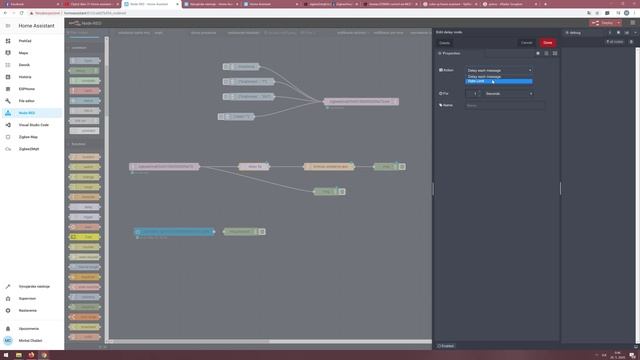Open the História sidebar item
The image size is (640, 360).
coord(32,77)
